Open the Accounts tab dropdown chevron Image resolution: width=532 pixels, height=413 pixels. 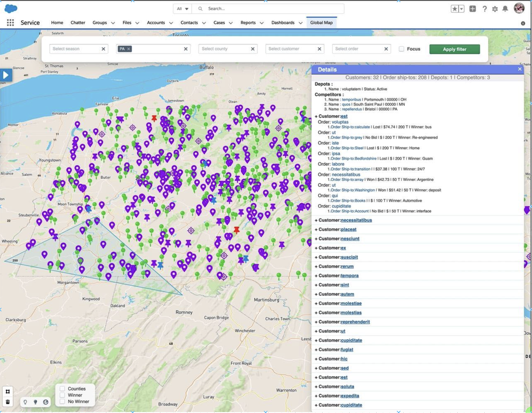click(x=171, y=23)
